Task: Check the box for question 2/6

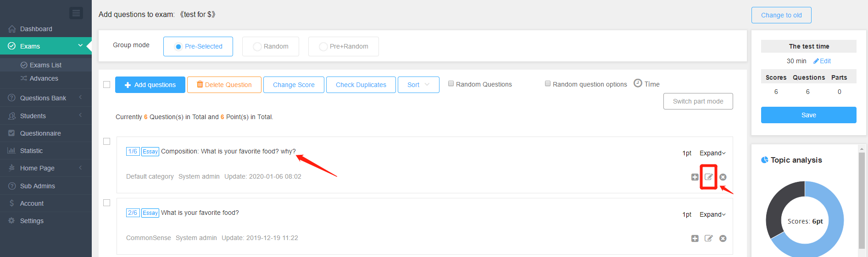Action: pyautogui.click(x=107, y=203)
